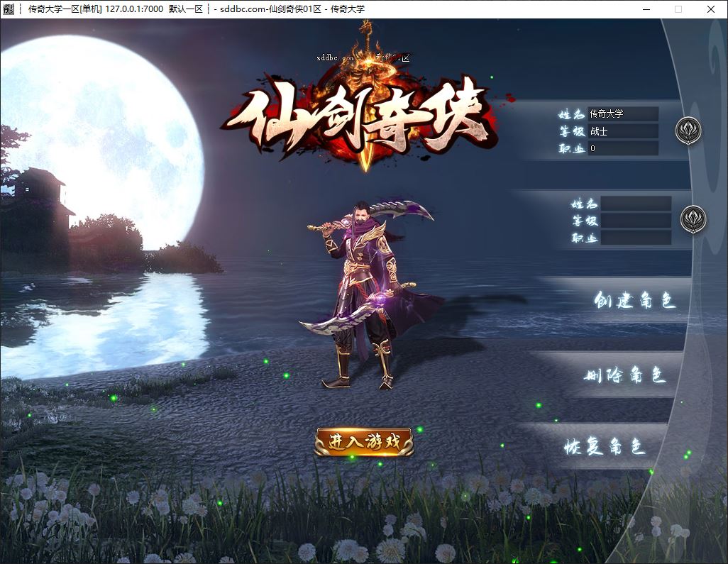The width and height of the screenshot is (728, 564).
Task: Click 删除角色 to delete character
Action: tap(624, 374)
